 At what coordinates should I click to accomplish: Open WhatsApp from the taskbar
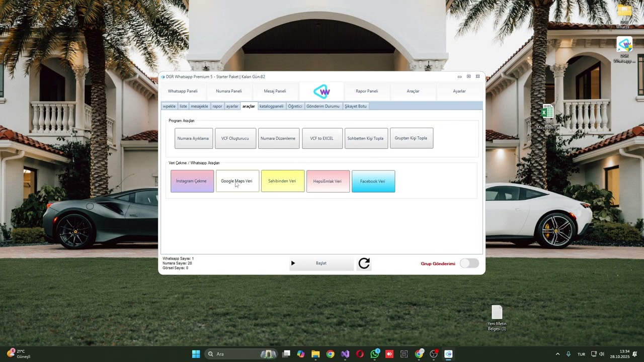pyautogui.click(x=374, y=354)
